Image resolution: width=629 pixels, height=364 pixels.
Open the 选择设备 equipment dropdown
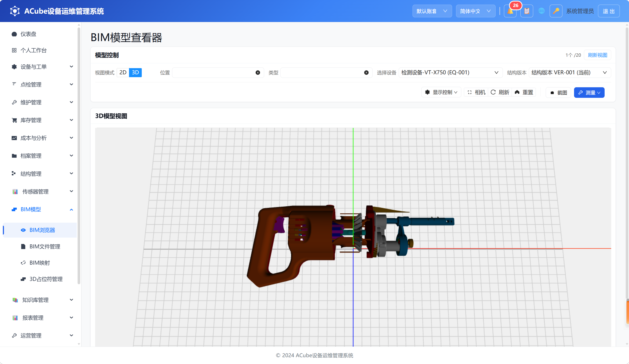(x=450, y=73)
